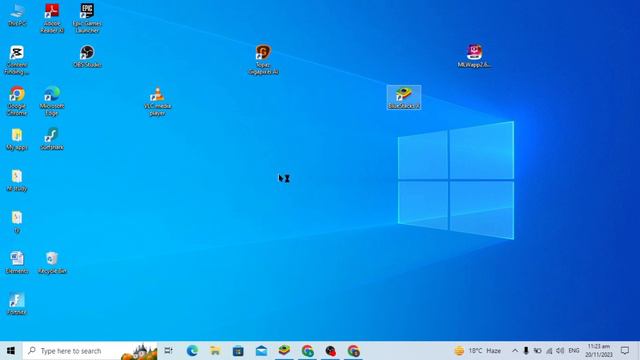
Task: Open the notification center
Action: 625,351
